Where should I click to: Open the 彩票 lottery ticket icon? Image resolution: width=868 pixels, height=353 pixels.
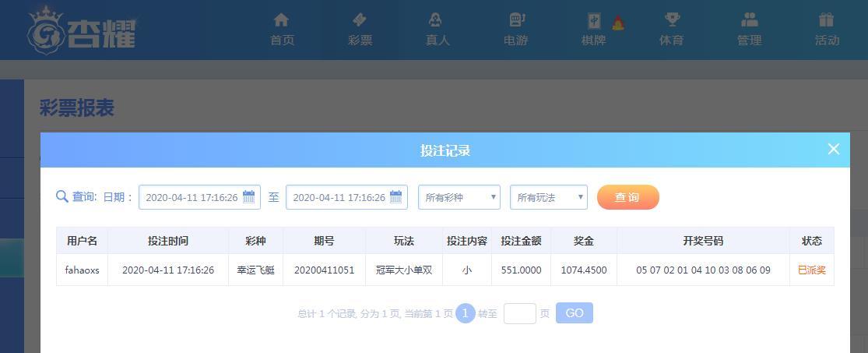pos(360,20)
